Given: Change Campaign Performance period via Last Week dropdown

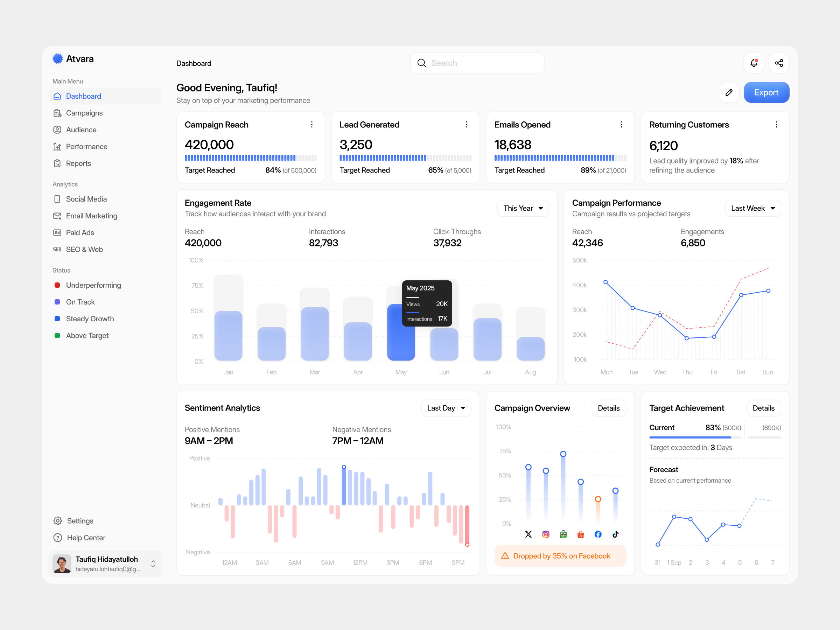Looking at the screenshot, I should click(752, 208).
